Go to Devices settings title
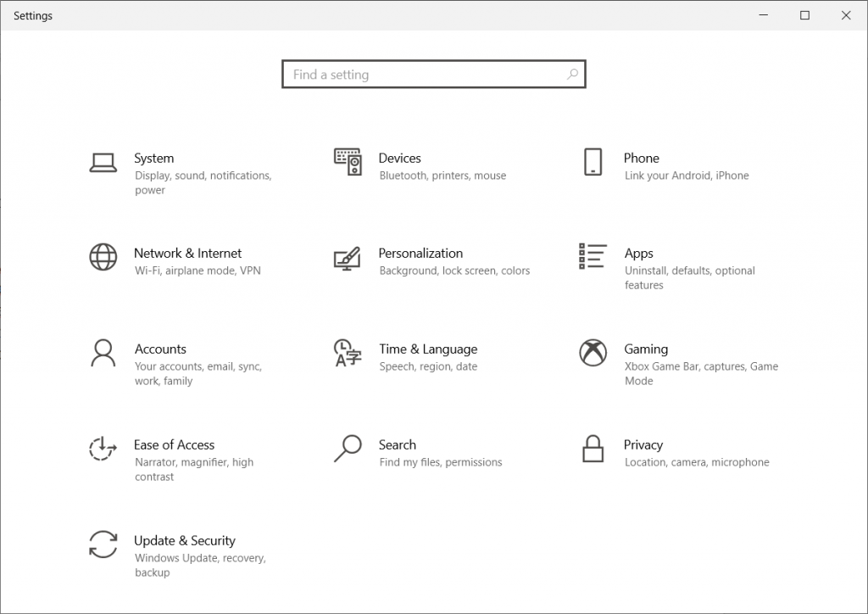Viewport: 868px width, 614px height. tap(400, 159)
